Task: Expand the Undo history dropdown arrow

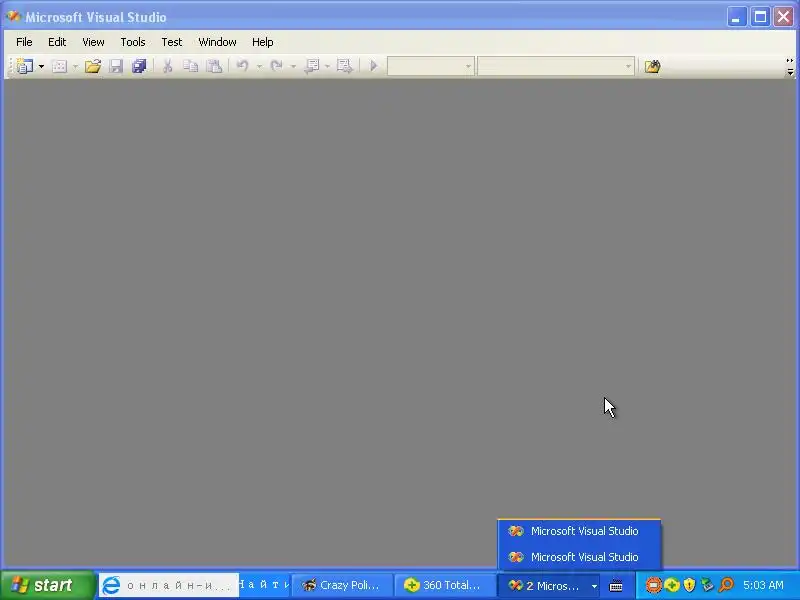Action: click(259, 66)
